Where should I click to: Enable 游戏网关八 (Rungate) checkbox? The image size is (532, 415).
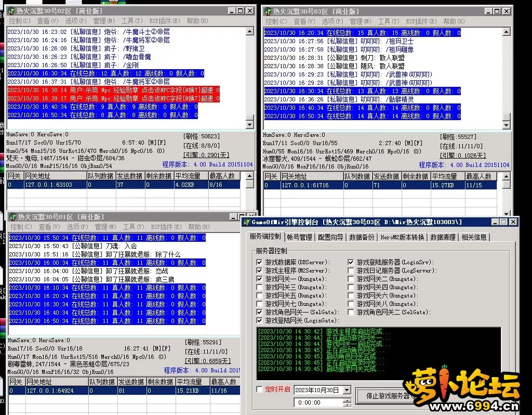351,304
